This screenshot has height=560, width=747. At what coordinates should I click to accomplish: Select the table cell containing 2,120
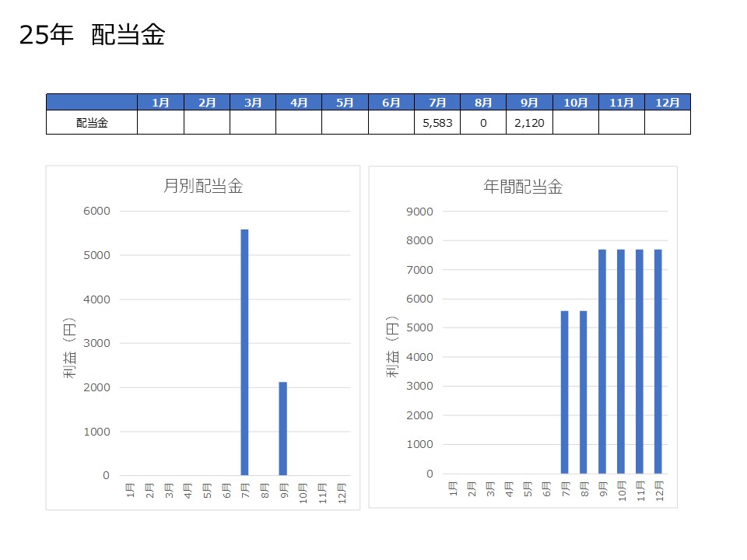pyautogui.click(x=529, y=123)
